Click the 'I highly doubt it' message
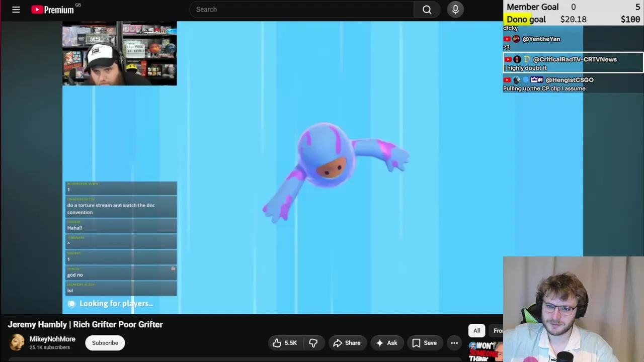 point(525,68)
